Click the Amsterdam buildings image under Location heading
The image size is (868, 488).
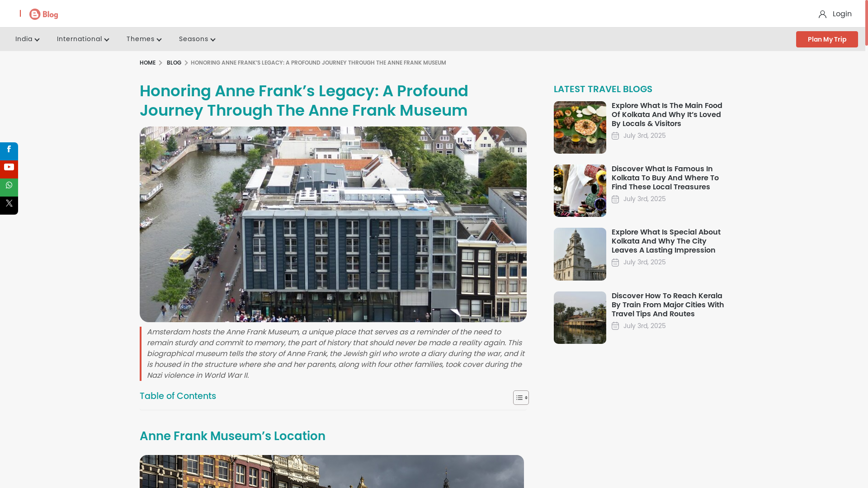pos(332,471)
